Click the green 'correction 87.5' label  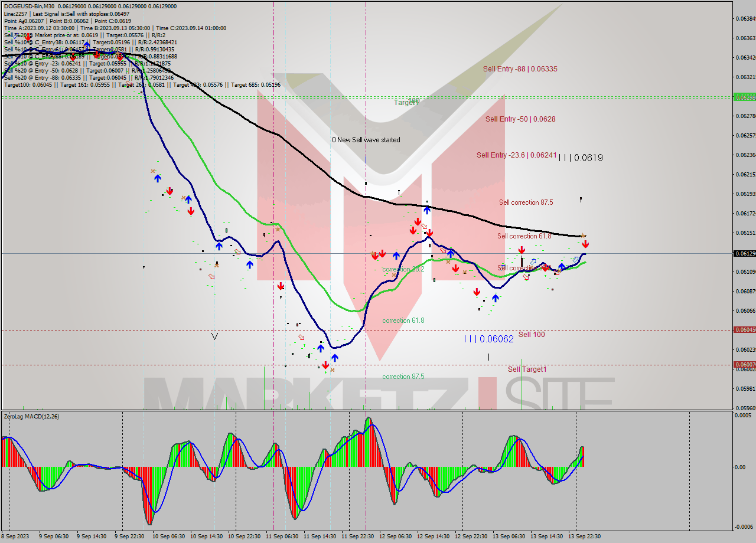click(403, 377)
